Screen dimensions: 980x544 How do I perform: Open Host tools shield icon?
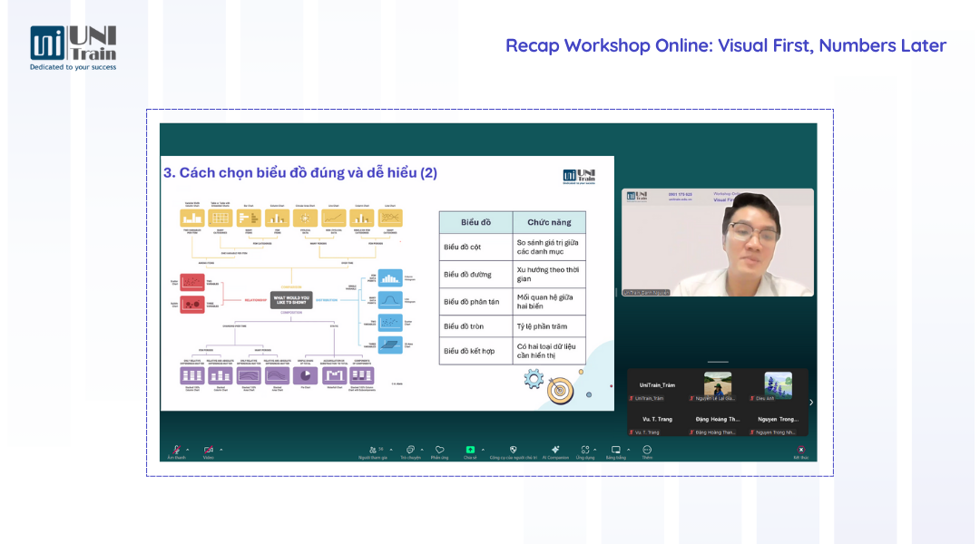point(513,450)
